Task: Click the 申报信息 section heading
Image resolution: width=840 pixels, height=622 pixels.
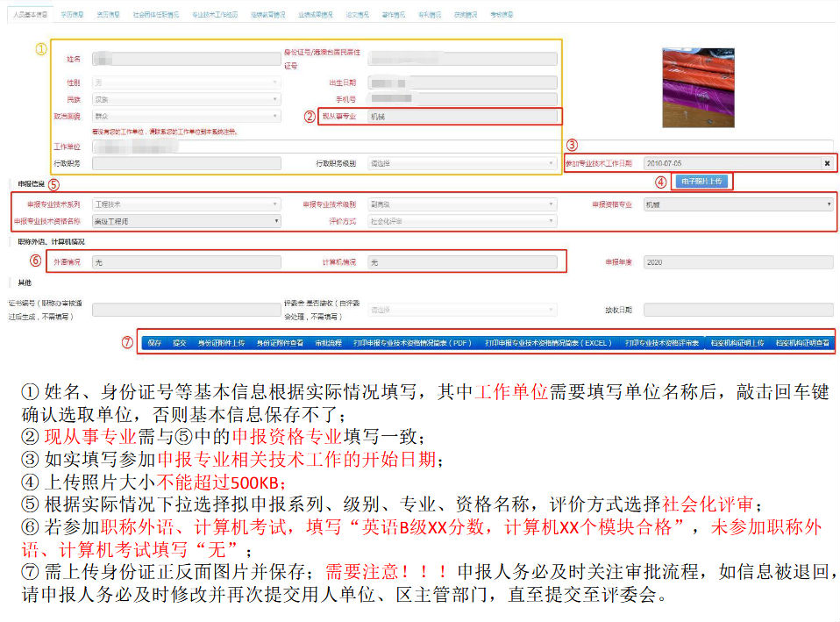Action: coord(31,184)
